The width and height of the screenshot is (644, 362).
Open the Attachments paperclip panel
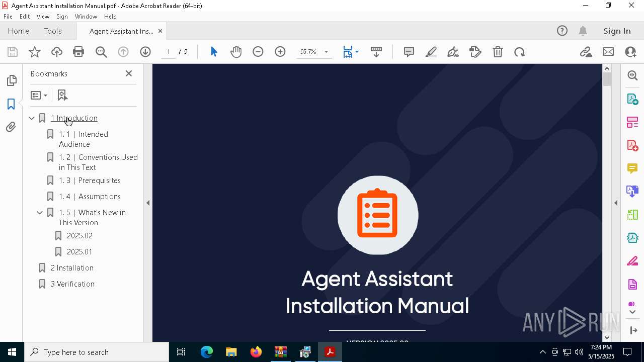[x=11, y=127]
